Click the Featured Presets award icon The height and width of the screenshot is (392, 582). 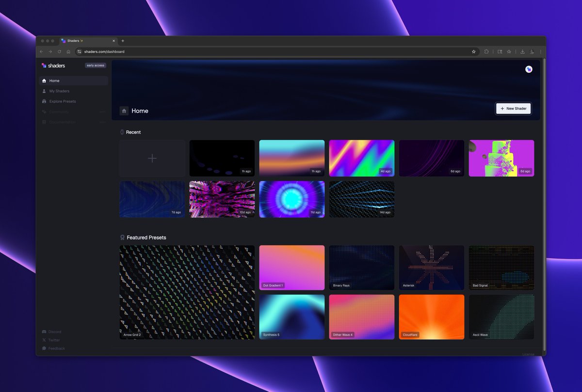[x=122, y=238]
